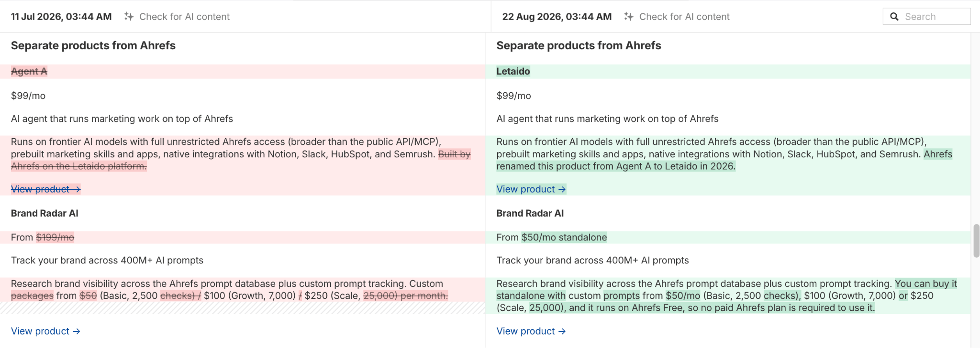Screen dimensions: 980x348
Task: Click struck-through 'Built by Ahrefs on the Letaido platform'
Action: 79,166
